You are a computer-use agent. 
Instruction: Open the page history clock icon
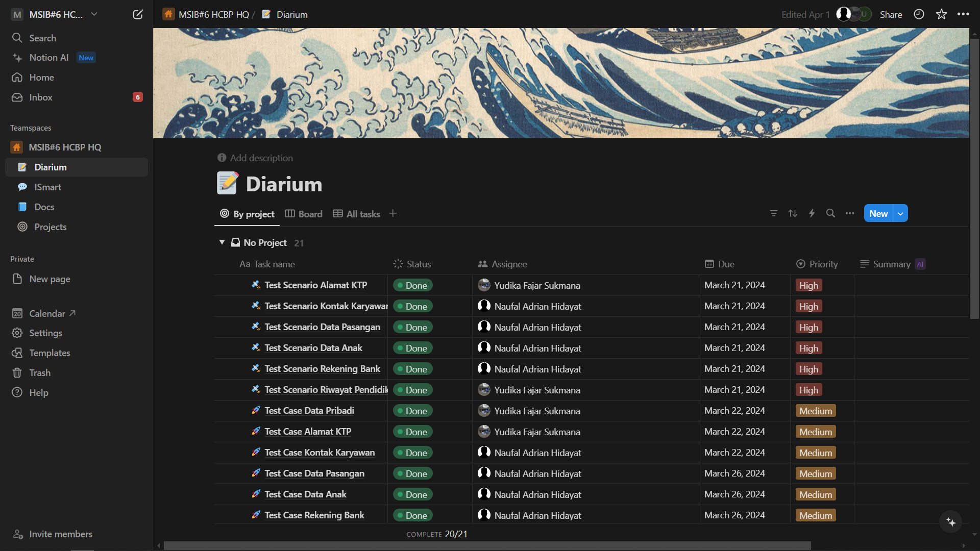(x=919, y=14)
